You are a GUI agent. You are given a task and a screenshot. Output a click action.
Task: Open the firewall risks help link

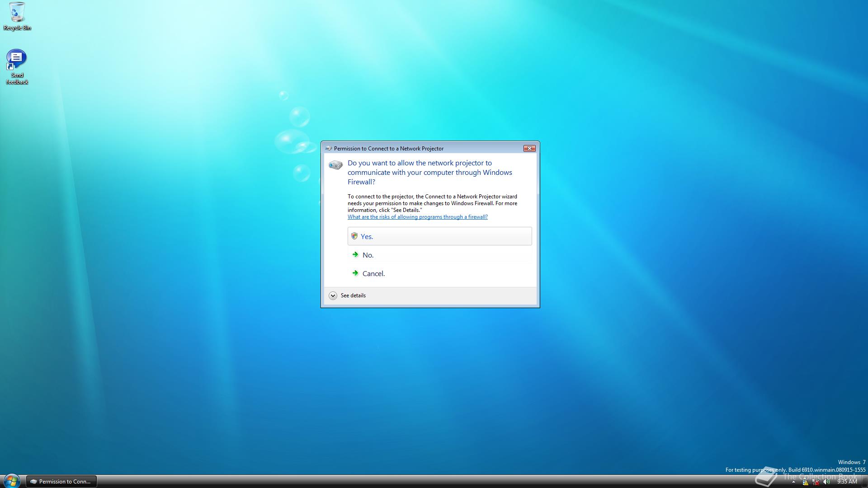417,217
